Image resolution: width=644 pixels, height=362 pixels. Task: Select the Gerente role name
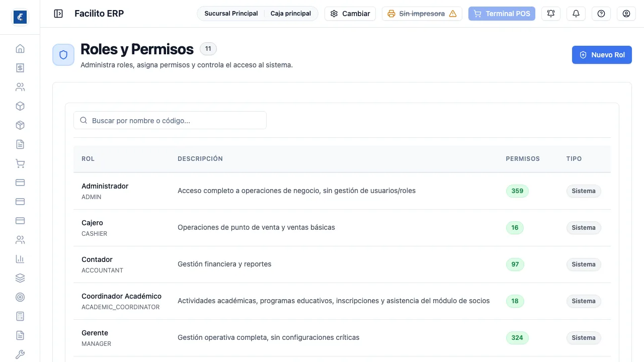(95, 333)
